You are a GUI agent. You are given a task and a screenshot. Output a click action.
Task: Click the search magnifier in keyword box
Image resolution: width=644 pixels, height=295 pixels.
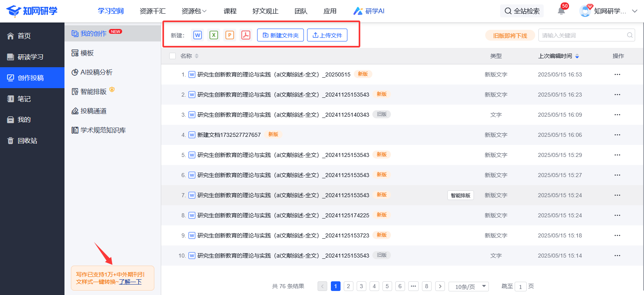click(629, 35)
